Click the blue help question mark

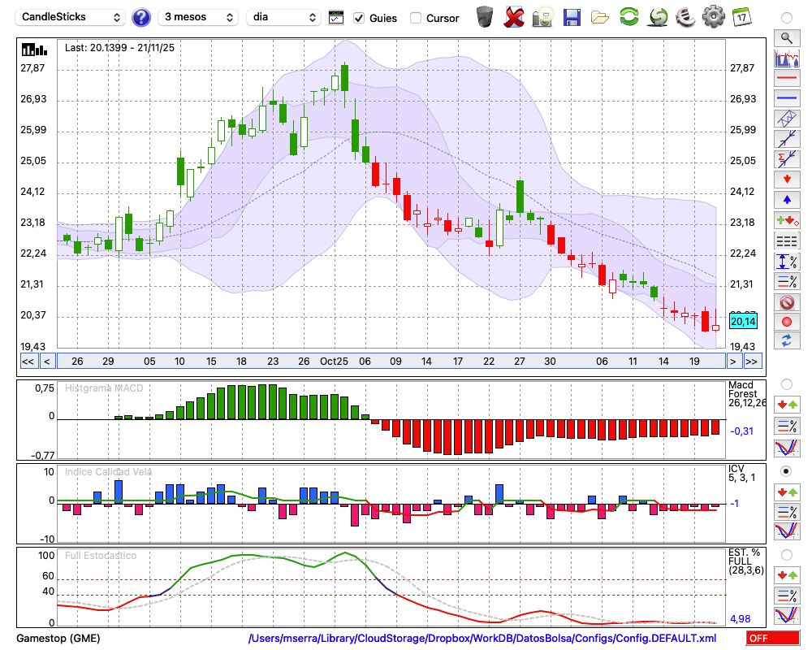(x=141, y=17)
